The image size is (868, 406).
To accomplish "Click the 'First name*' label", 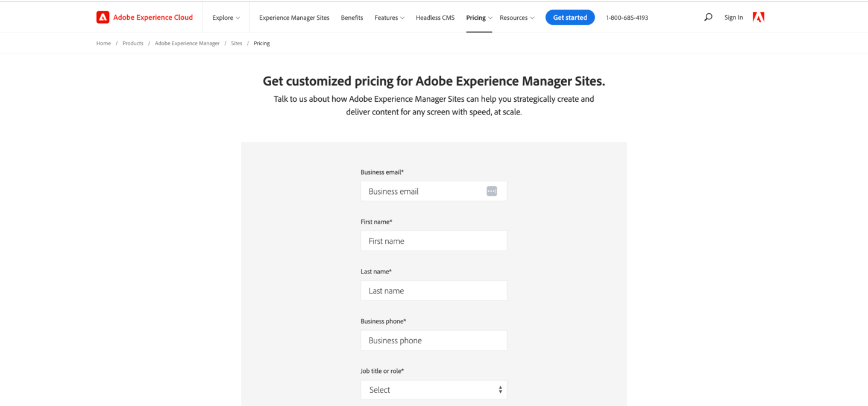I will pyautogui.click(x=377, y=222).
